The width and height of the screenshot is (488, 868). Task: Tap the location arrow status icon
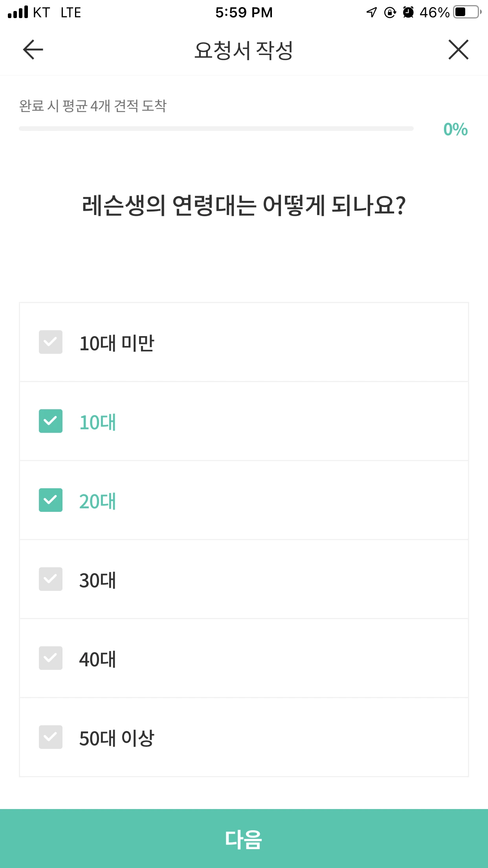coord(372,12)
